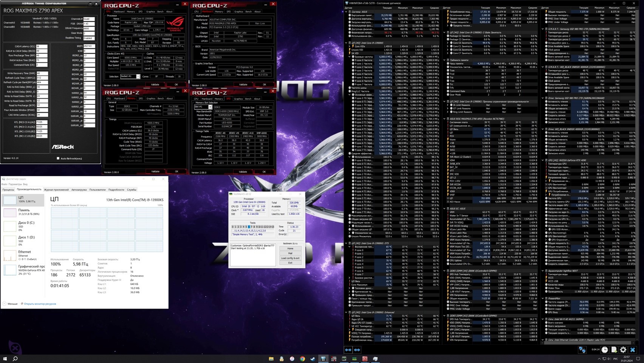Open Открыть монитор ресурсов link
The height and width of the screenshot is (363, 644).
(40, 304)
